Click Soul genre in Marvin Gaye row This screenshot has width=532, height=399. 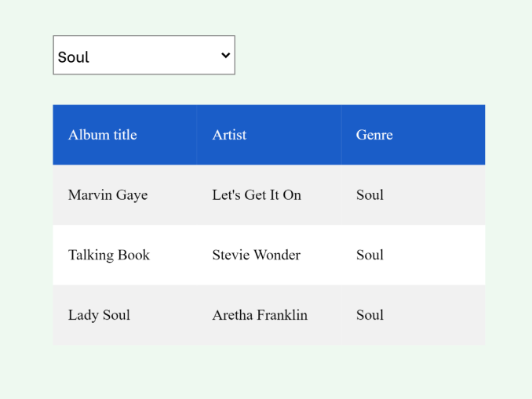click(x=370, y=195)
